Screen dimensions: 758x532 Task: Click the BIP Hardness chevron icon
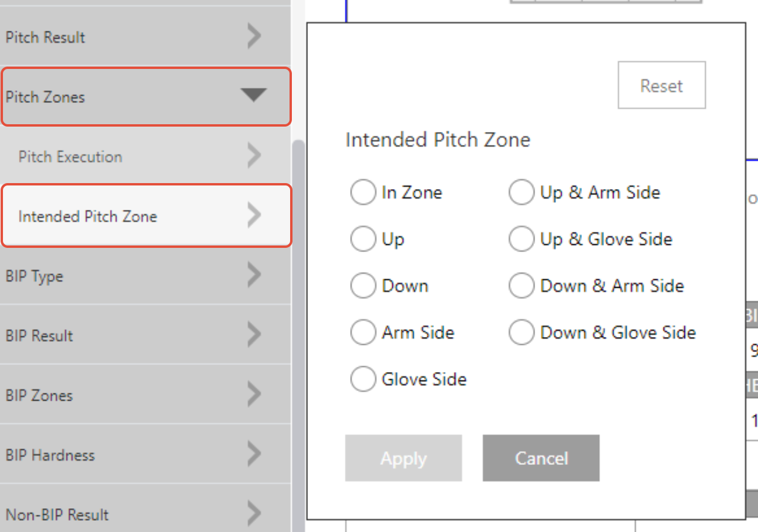254,455
